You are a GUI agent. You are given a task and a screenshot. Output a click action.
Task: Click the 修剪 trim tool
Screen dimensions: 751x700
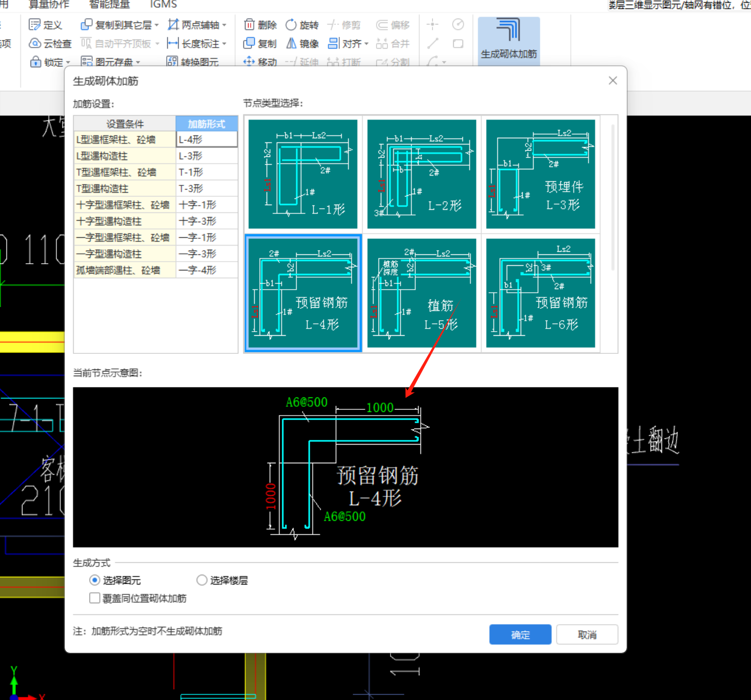click(344, 25)
